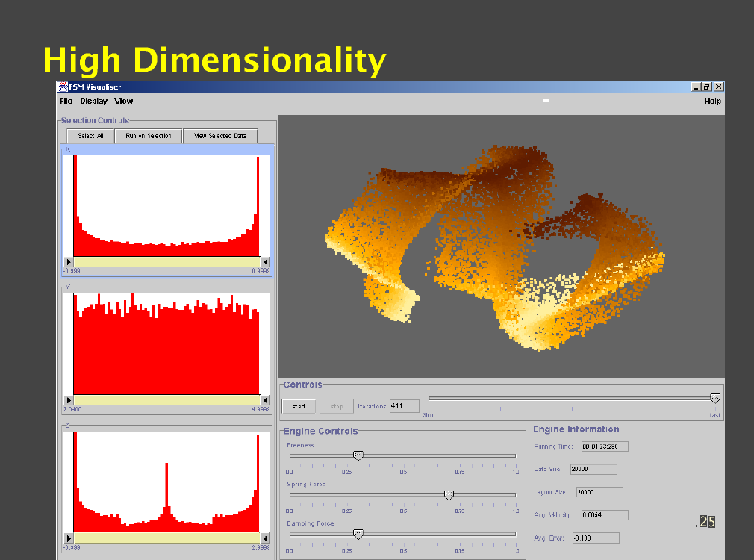Viewport: 754px width, 560px height.
Task: Click the Select All button
Action: 90,136
